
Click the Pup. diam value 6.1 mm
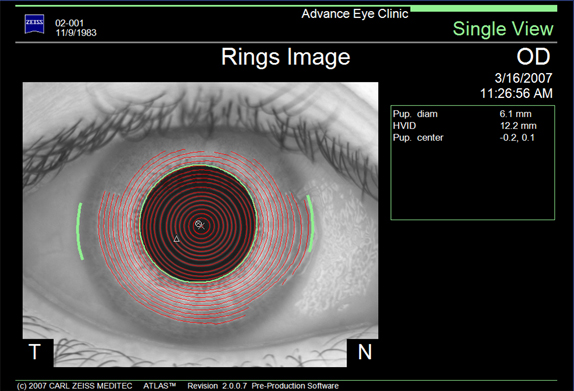(515, 114)
